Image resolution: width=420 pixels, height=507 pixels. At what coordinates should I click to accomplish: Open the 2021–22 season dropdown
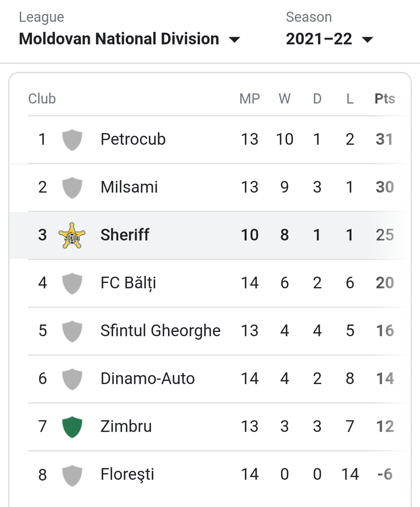tap(330, 39)
